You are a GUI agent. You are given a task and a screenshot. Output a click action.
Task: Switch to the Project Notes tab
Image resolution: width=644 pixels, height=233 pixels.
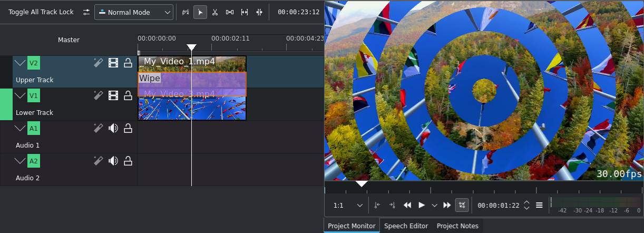click(457, 226)
